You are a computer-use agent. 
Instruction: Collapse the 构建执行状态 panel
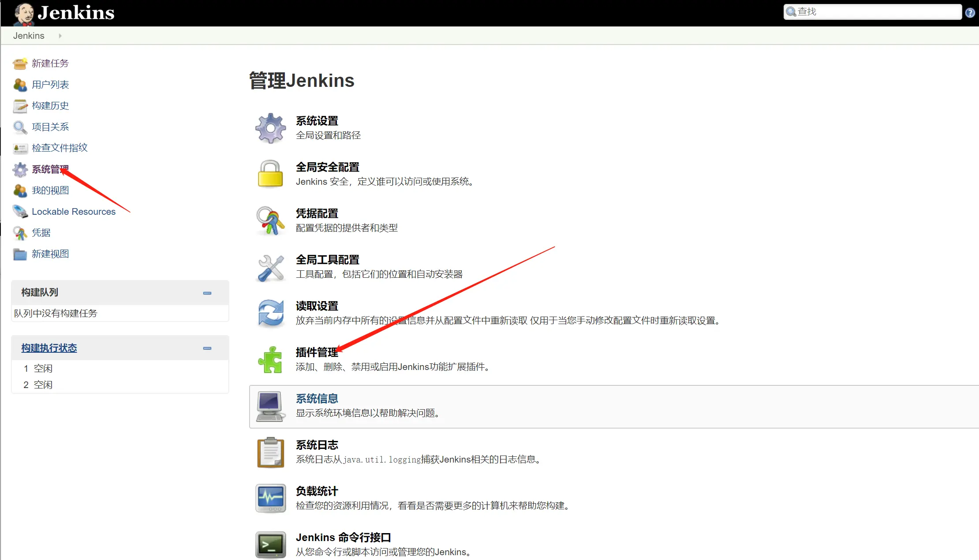[x=207, y=348]
